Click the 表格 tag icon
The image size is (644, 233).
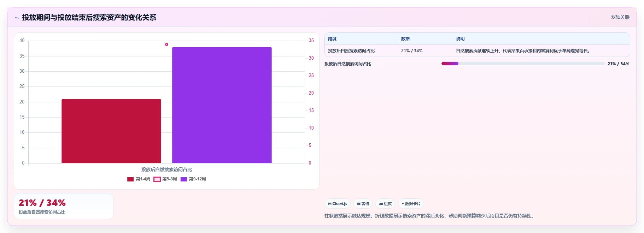click(x=359, y=204)
